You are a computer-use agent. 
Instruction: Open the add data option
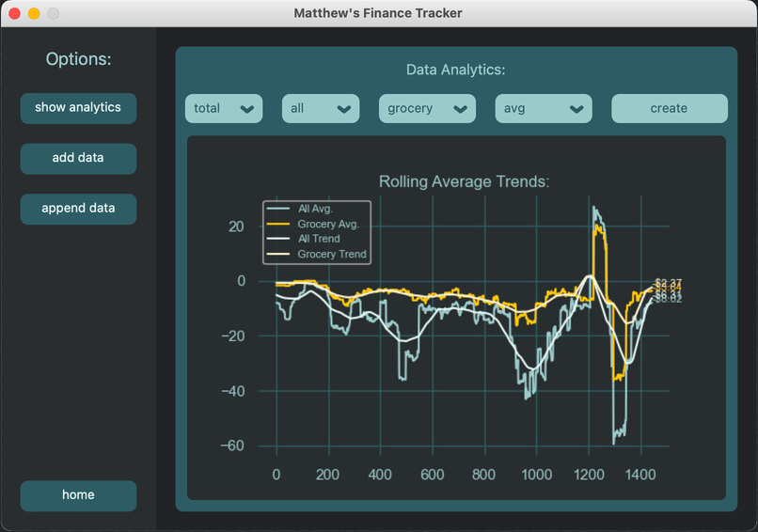pos(78,158)
